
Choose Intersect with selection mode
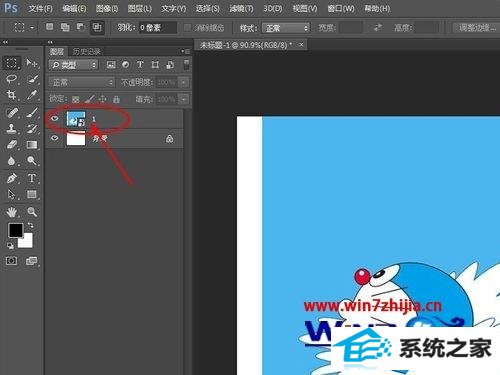click(97, 27)
